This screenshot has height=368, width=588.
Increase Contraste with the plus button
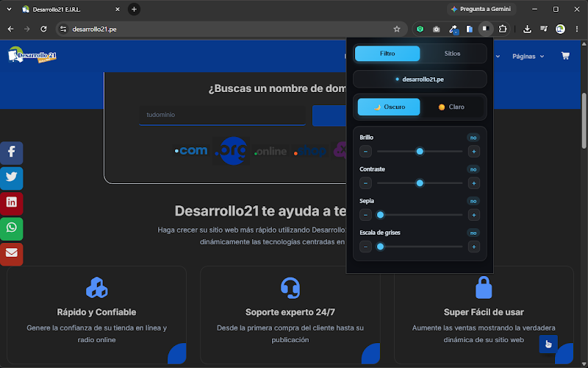click(473, 183)
